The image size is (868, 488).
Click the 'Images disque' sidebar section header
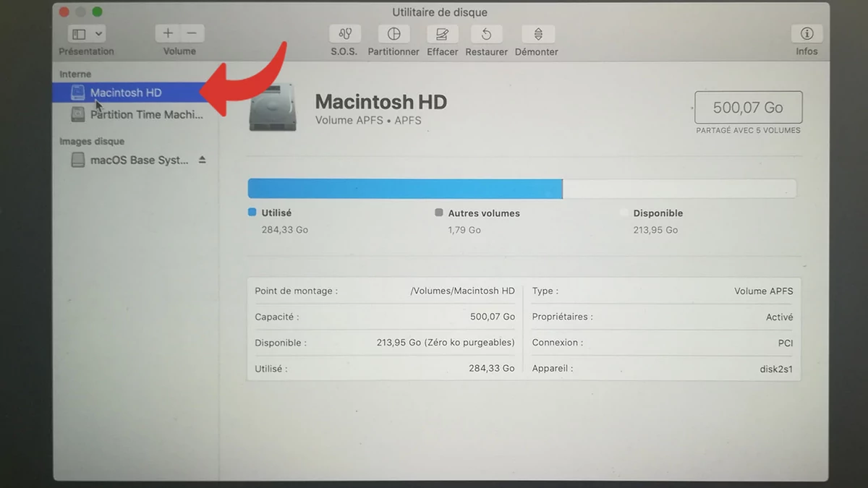(92, 141)
